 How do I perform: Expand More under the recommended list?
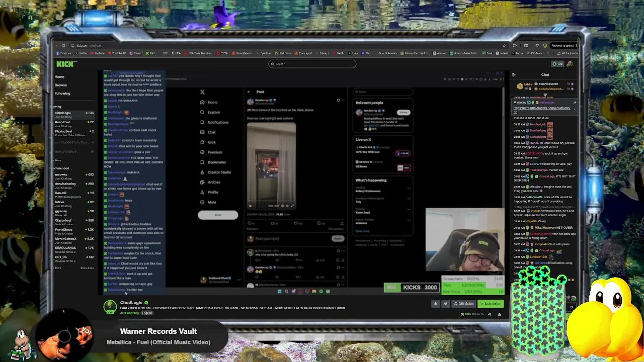58,268
